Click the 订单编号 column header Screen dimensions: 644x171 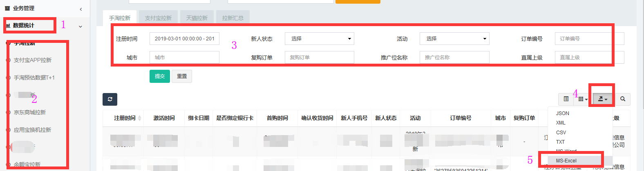[x=461, y=118]
